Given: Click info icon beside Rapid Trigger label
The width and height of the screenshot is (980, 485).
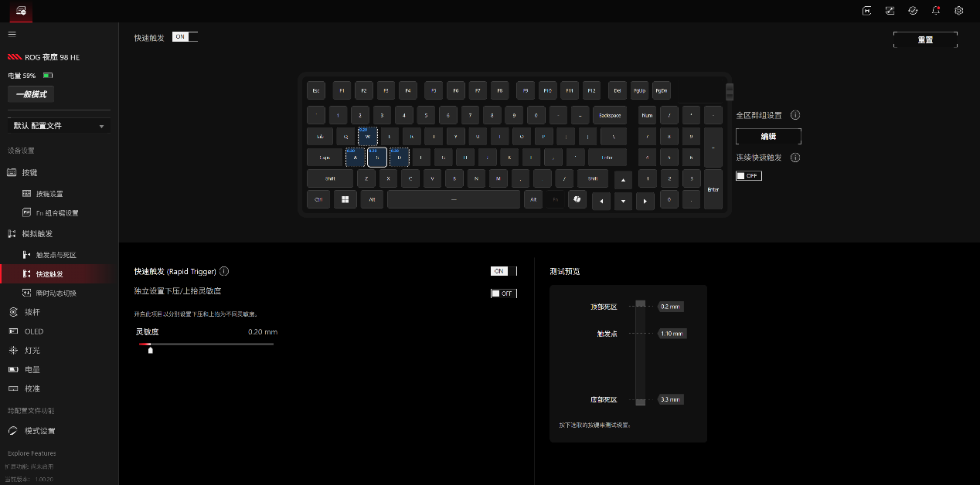Looking at the screenshot, I should pyautogui.click(x=224, y=271).
